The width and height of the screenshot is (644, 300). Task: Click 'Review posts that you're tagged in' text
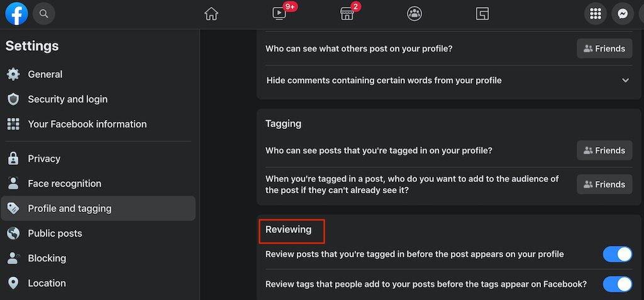pos(414,254)
